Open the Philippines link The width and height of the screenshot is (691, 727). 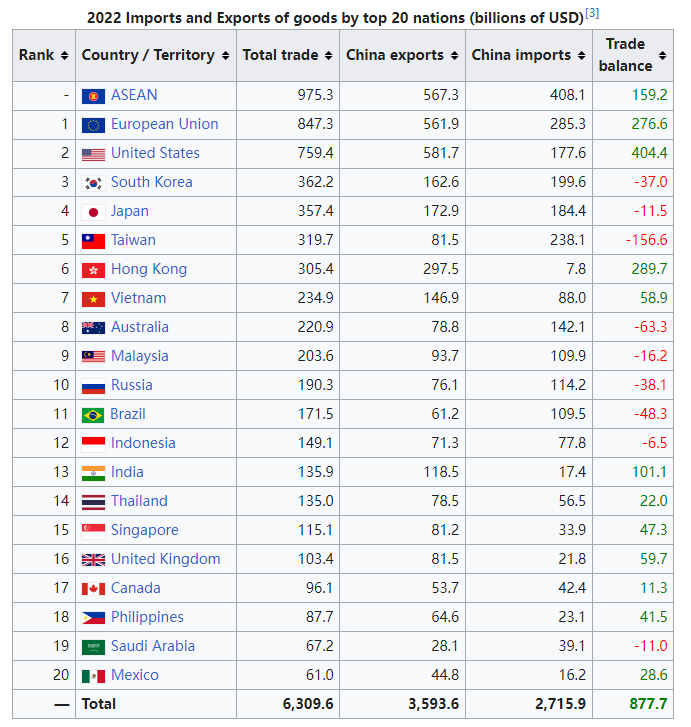click(x=147, y=617)
